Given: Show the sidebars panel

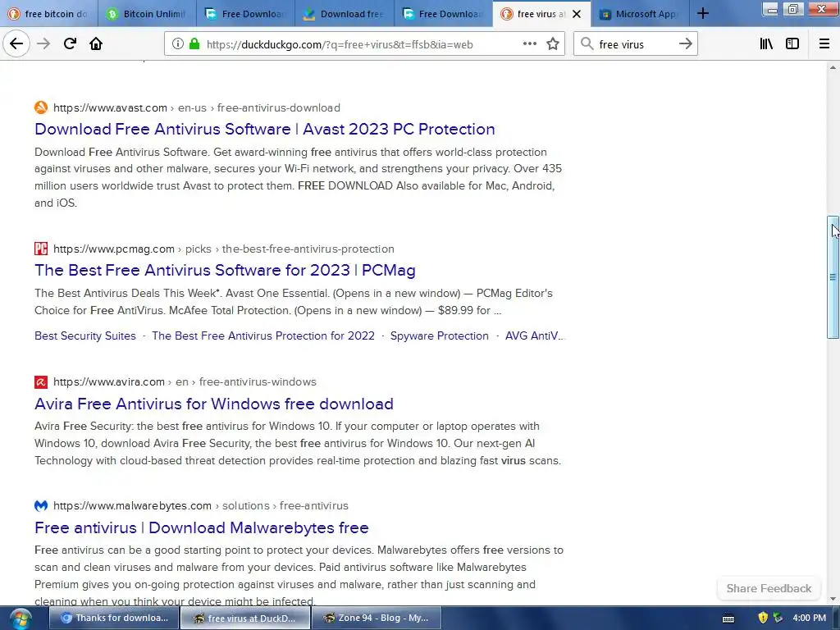Looking at the screenshot, I should pyautogui.click(x=792, y=44).
